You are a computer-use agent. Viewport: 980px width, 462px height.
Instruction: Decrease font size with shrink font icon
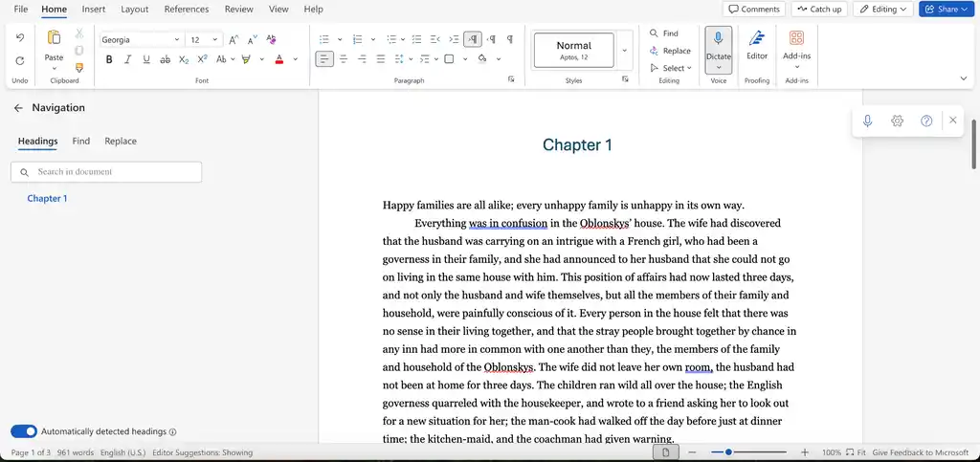pyautogui.click(x=252, y=40)
